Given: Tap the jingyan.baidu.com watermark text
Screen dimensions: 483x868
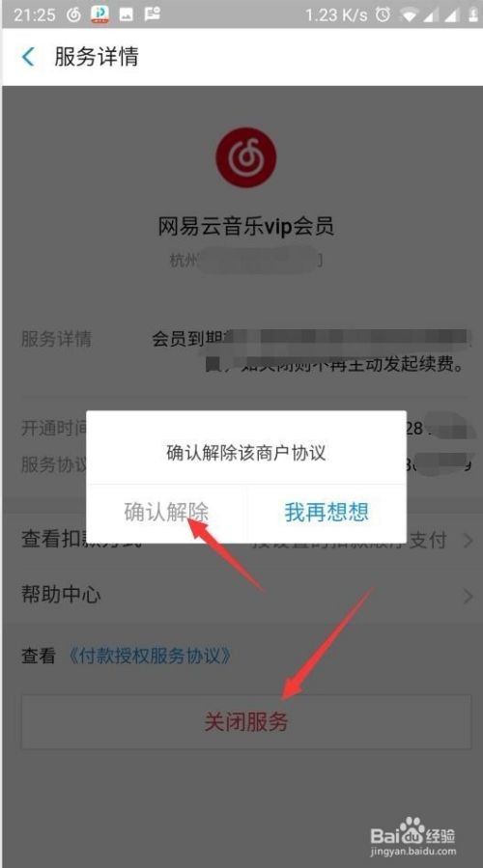Looking at the screenshot, I should [413, 852].
